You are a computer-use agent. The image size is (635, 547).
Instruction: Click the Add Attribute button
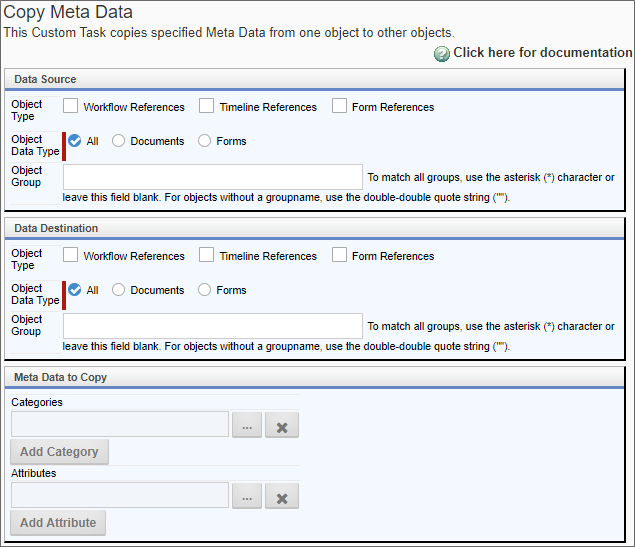(x=58, y=523)
